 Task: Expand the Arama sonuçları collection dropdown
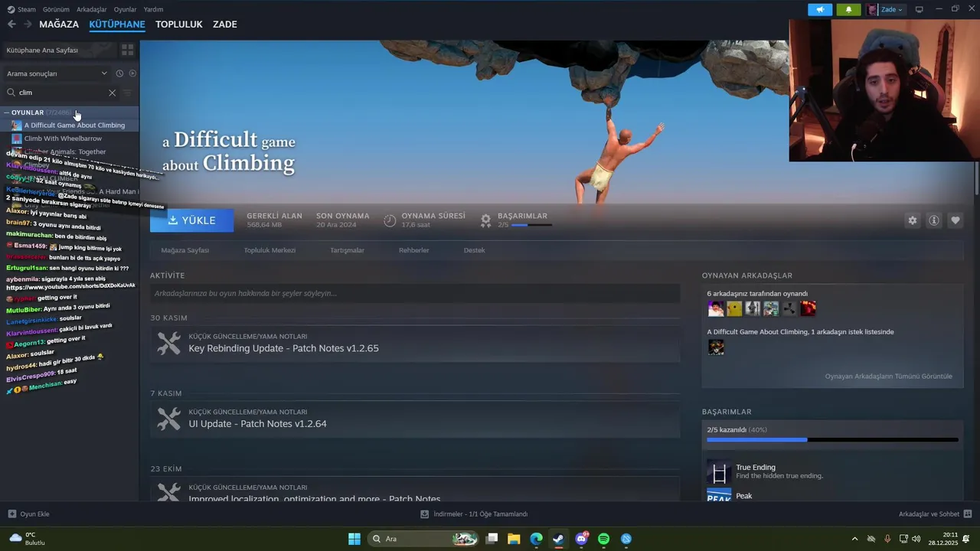104,73
